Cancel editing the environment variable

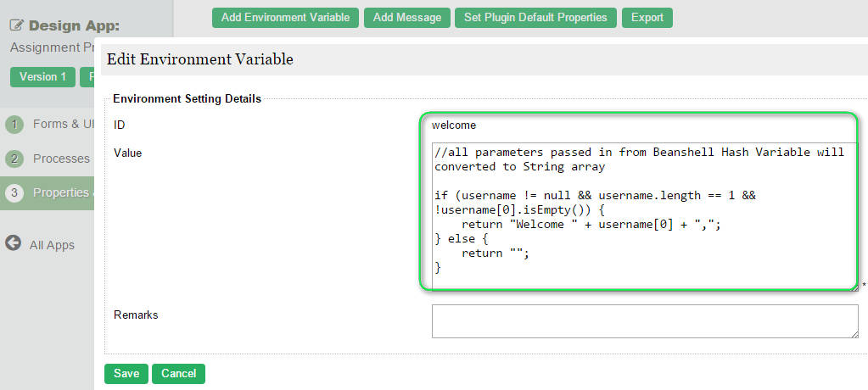coord(178,374)
